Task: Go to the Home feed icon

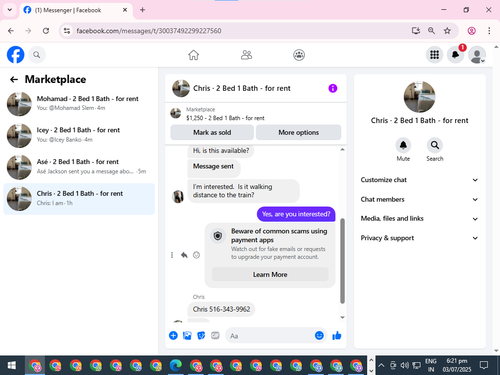Action: tap(193, 55)
